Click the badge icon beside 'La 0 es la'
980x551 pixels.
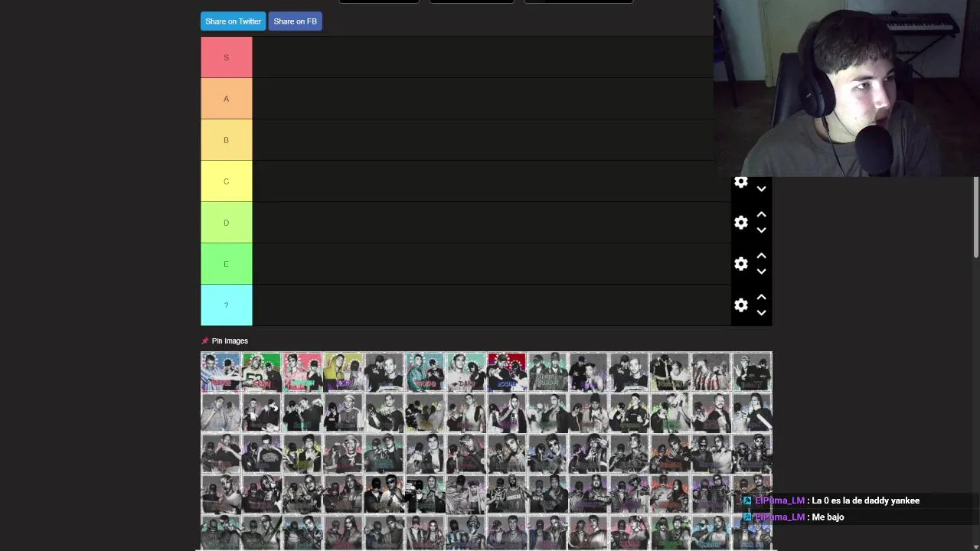click(747, 500)
